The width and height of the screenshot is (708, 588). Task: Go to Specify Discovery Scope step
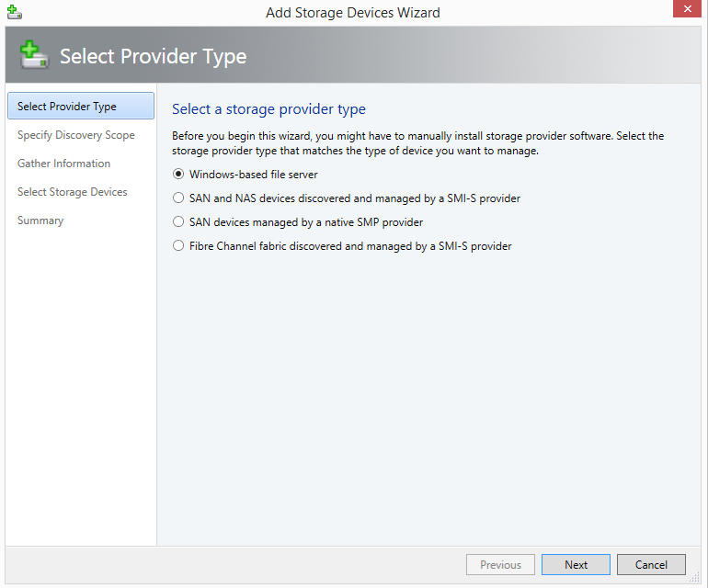point(76,135)
